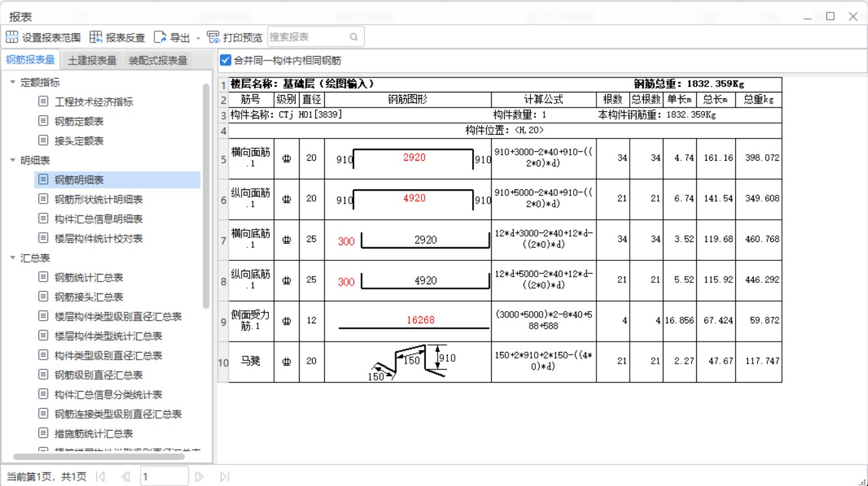The image size is (868, 486).
Task: Click icon beside 构件类型级别直径汇总表
Action: click(x=43, y=355)
